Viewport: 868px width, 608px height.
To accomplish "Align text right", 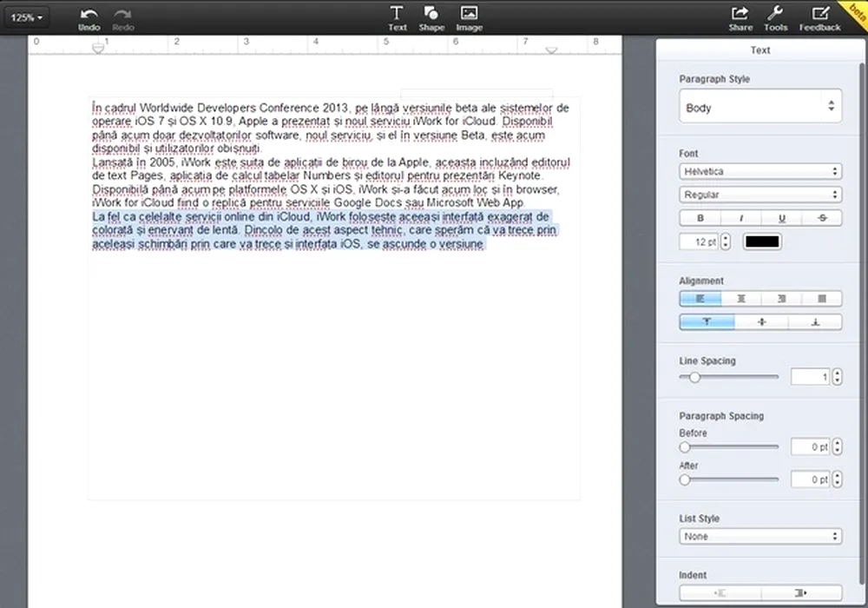I will click(x=782, y=299).
